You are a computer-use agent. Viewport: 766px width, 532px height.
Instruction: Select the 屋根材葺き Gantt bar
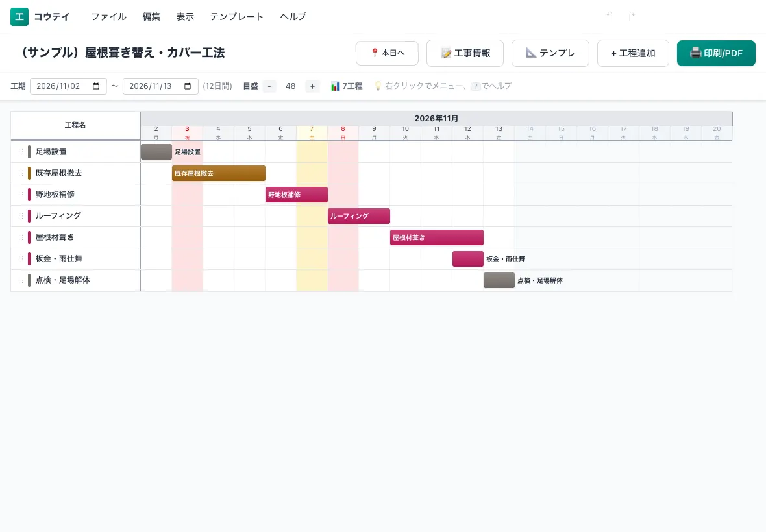coord(437,237)
